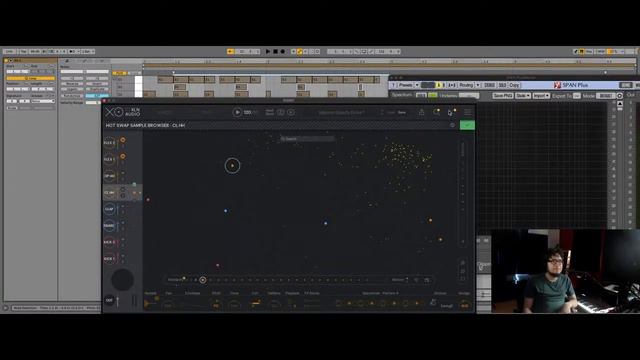
Task: Click the SPAN Plus logo
Action: [x=571, y=85]
